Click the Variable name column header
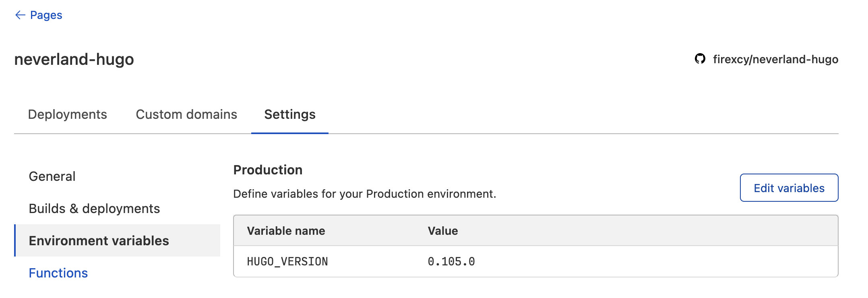The height and width of the screenshot is (298, 868). 286,231
